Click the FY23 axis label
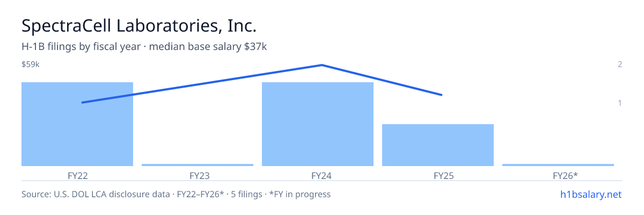644x215 pixels. 197,175
